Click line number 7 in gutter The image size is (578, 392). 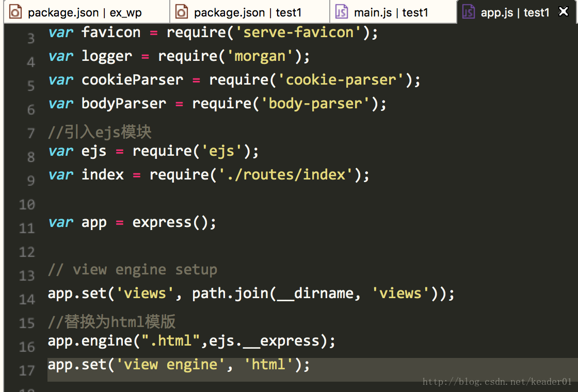tap(31, 134)
